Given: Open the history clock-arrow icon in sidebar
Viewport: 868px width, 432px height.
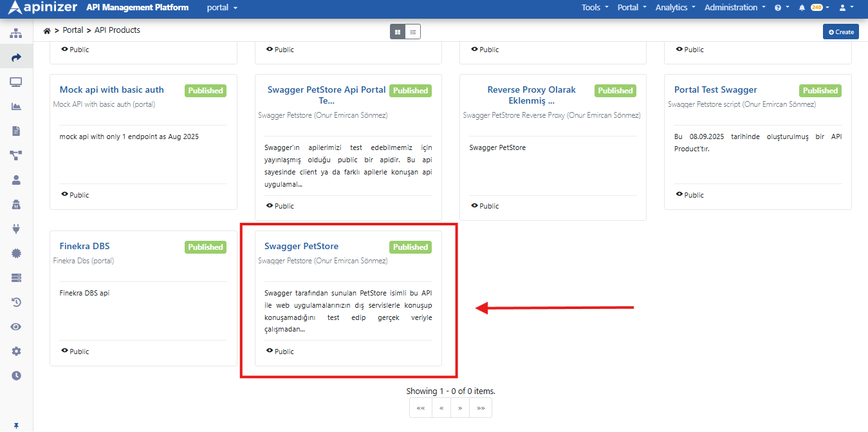Looking at the screenshot, I should (x=16, y=302).
